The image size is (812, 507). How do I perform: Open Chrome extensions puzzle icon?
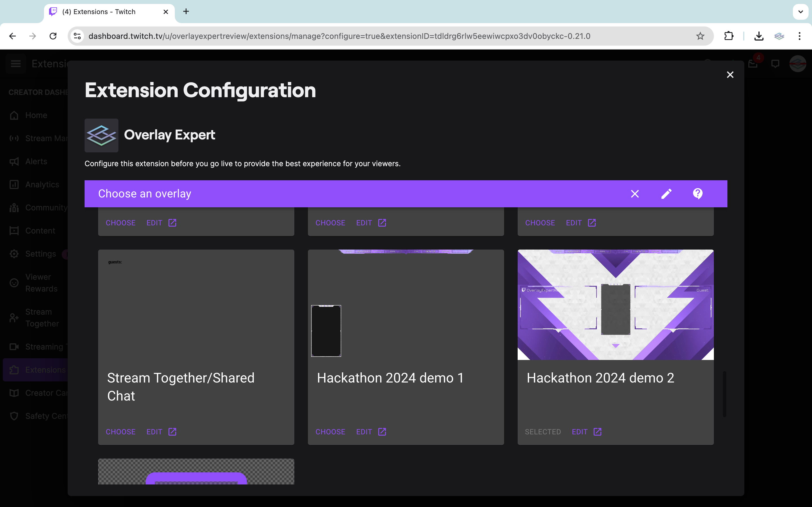point(729,36)
